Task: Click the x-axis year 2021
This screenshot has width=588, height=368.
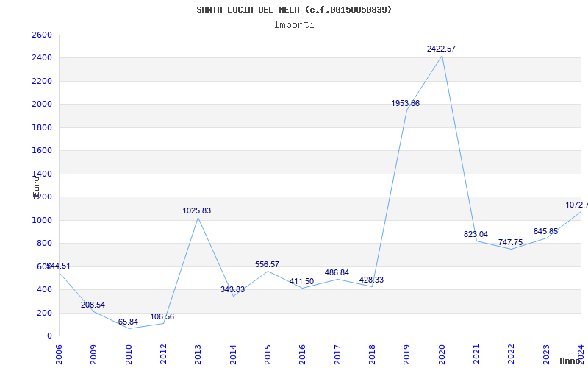Action: [x=476, y=355]
